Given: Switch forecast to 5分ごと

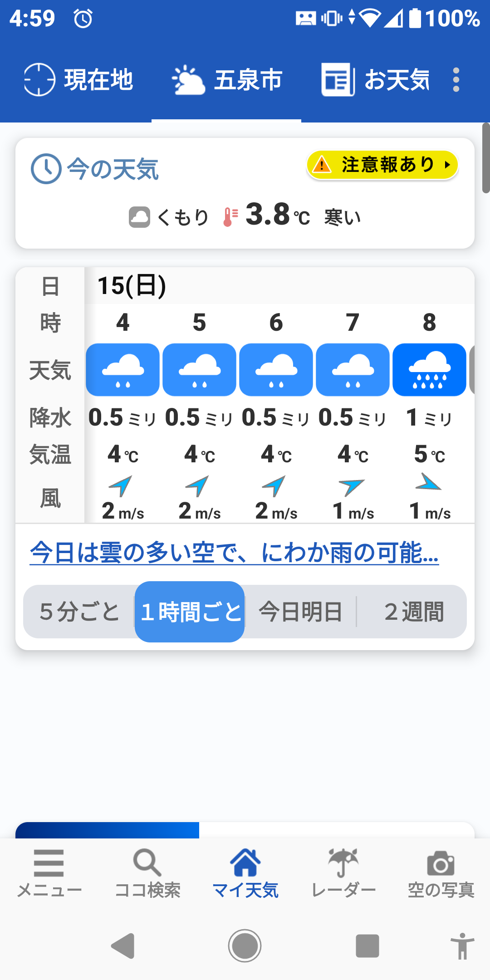Looking at the screenshot, I should [79, 612].
